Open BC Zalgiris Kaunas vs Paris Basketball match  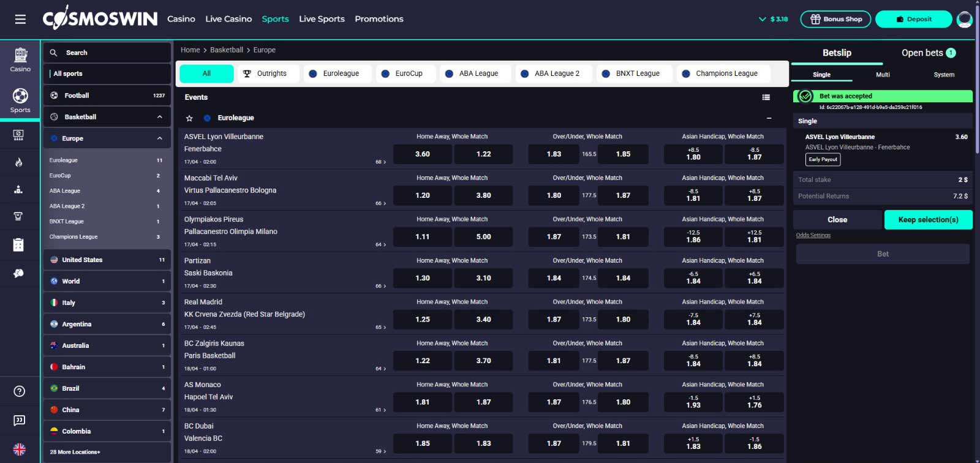pos(214,350)
